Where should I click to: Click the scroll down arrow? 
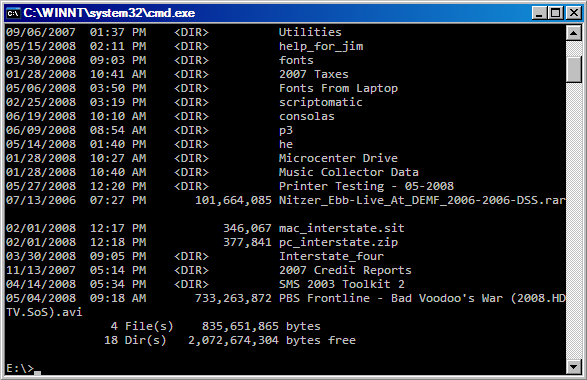click(574, 366)
